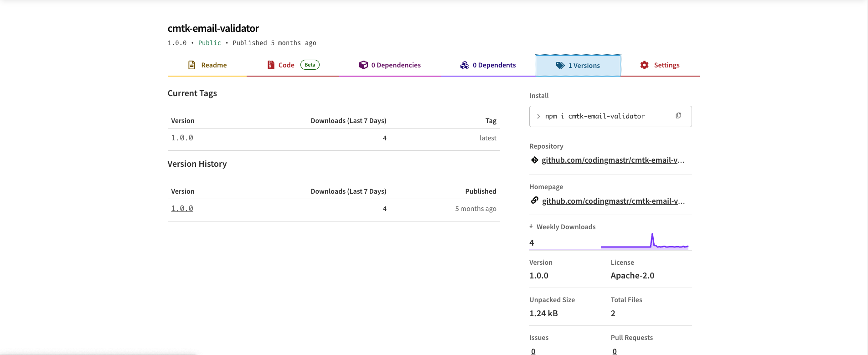Click the Versions tags icon
The image size is (868, 355).
click(560, 66)
